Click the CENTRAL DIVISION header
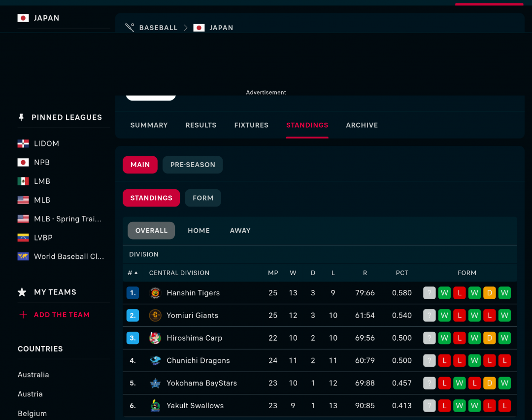The height and width of the screenshot is (420, 532). (179, 273)
